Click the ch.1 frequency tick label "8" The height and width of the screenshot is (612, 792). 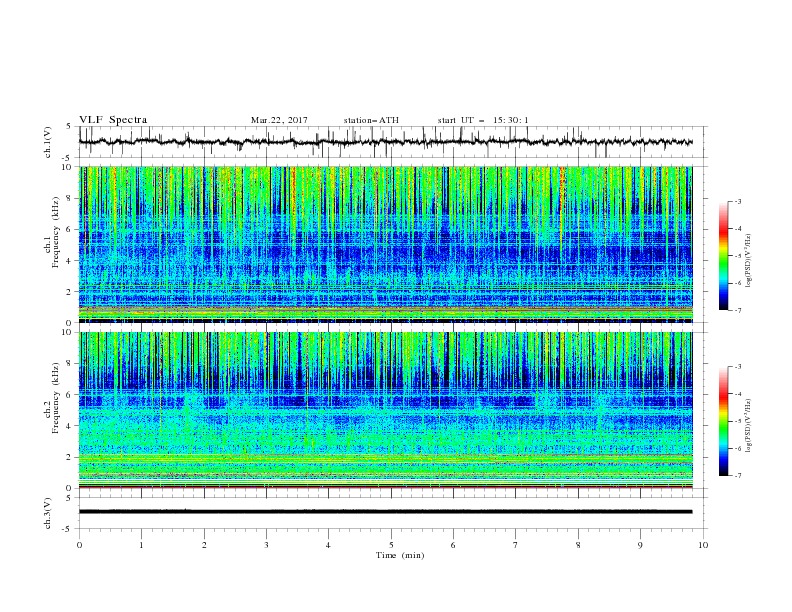point(70,198)
